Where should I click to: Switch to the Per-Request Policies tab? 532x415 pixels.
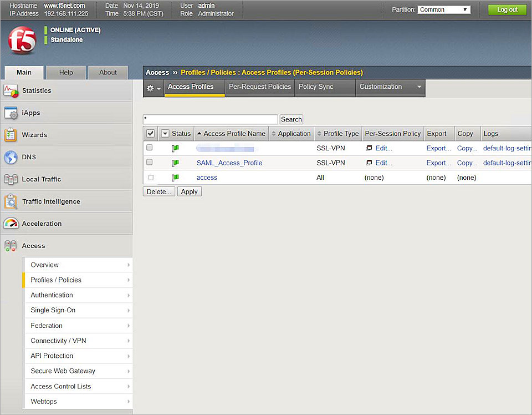pos(259,87)
